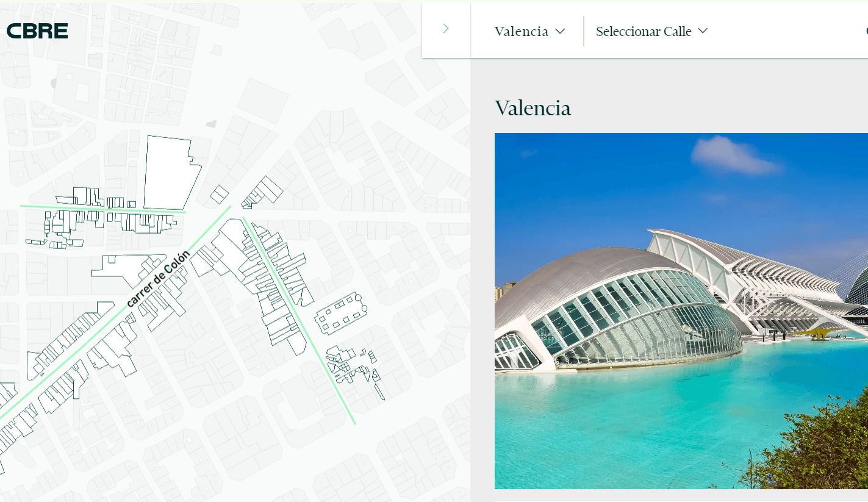Select the outlined building cluster northeast of junction
The height and width of the screenshot is (502, 868).
click(262, 193)
